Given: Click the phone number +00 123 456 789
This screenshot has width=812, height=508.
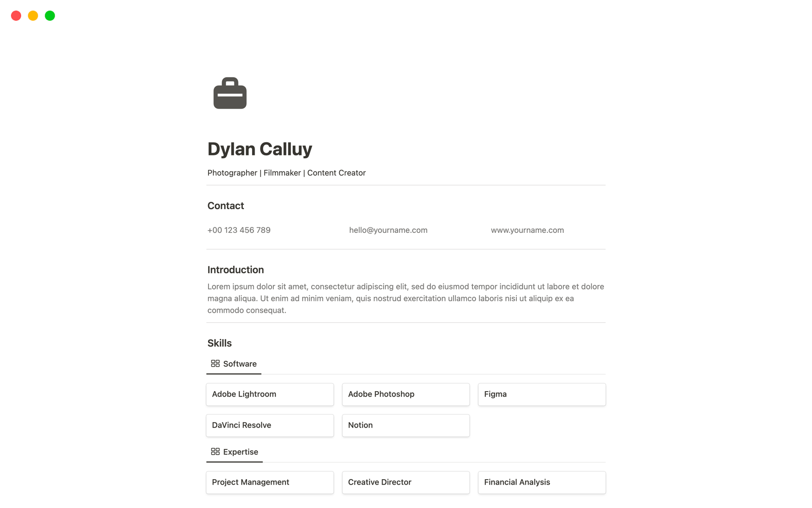Looking at the screenshot, I should 239,229.
